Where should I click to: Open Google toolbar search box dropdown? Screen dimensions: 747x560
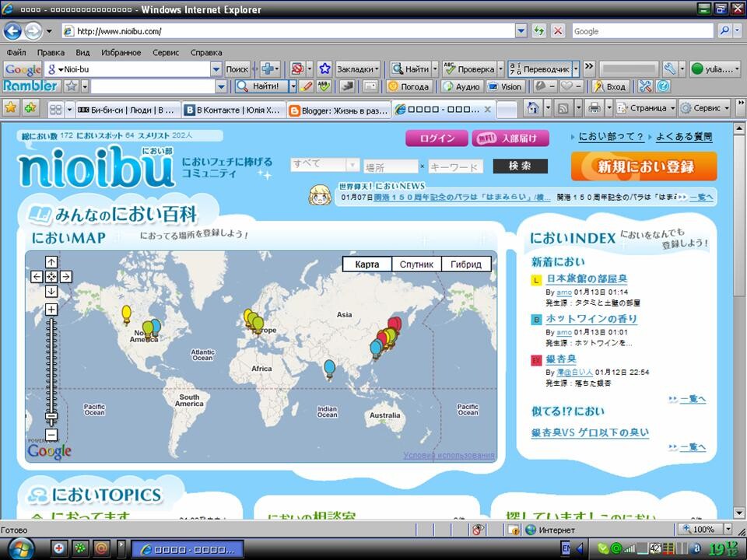coord(216,69)
